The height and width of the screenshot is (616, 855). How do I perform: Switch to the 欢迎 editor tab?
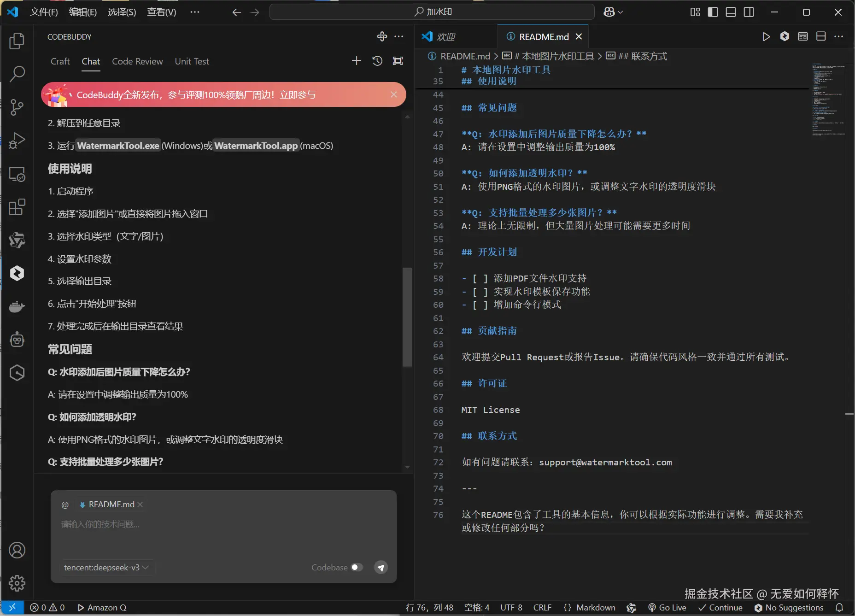tap(456, 37)
